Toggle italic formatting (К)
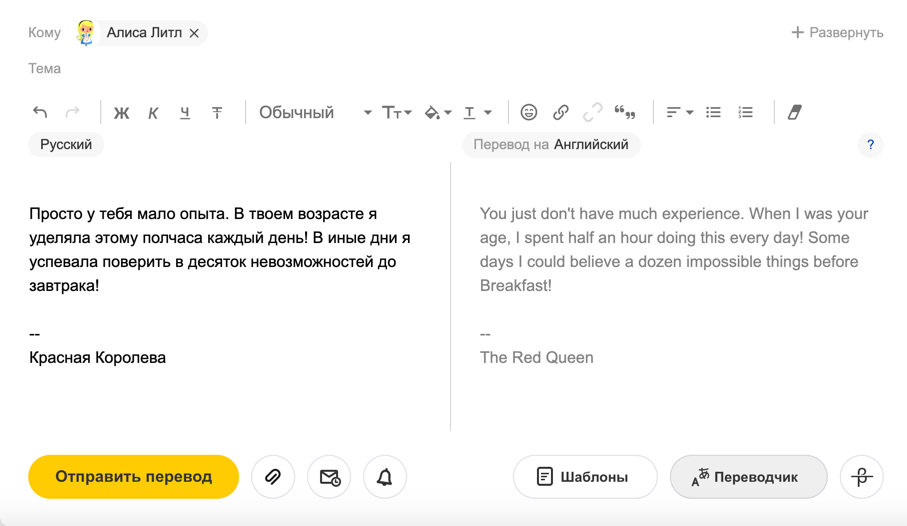The width and height of the screenshot is (907, 526). coord(153,113)
